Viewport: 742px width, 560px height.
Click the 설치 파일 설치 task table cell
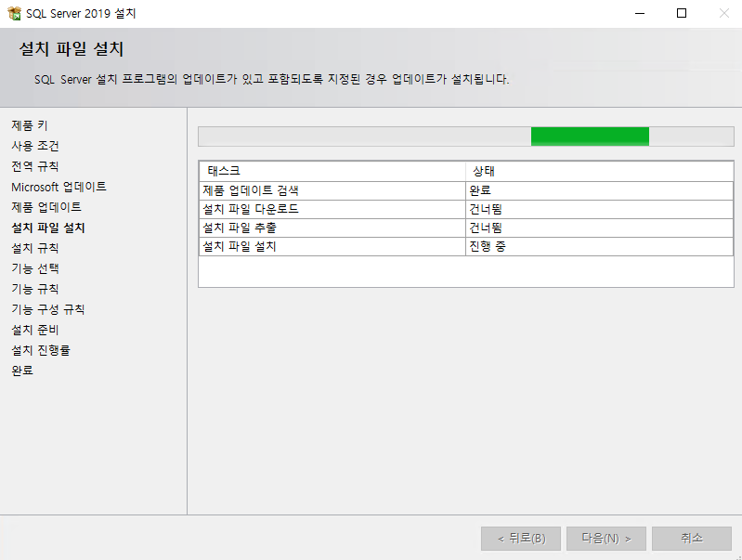[x=332, y=247]
